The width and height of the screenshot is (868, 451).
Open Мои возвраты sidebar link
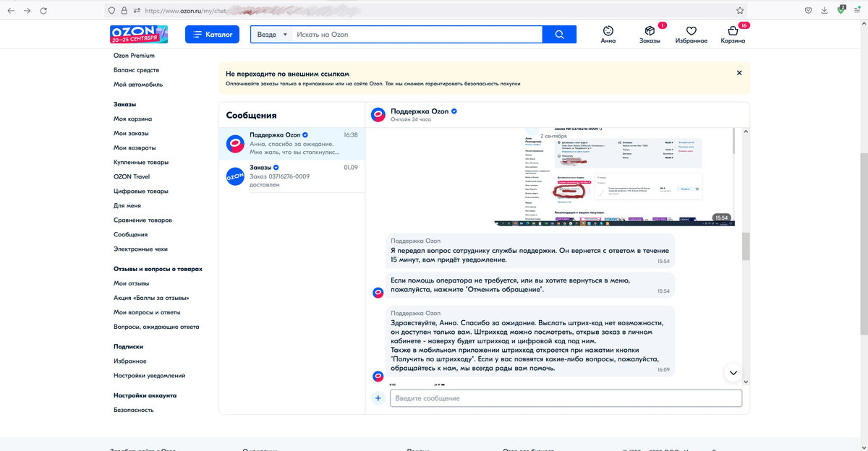click(134, 147)
